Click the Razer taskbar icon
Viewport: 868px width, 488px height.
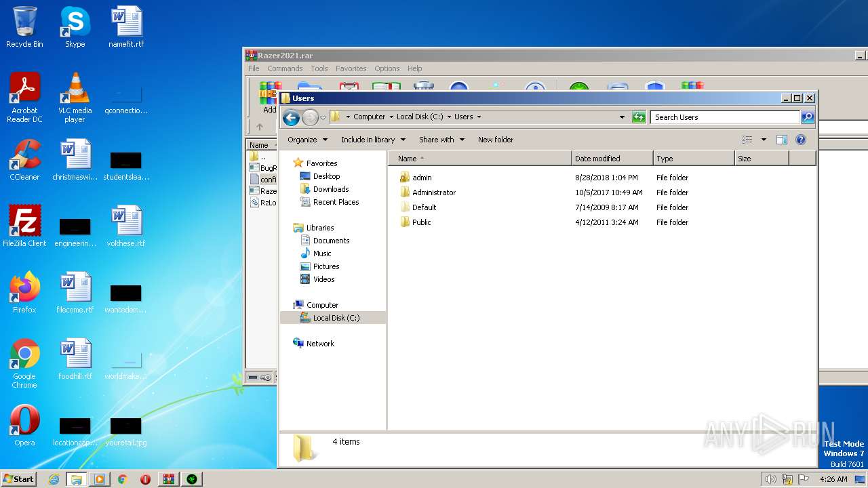191,479
